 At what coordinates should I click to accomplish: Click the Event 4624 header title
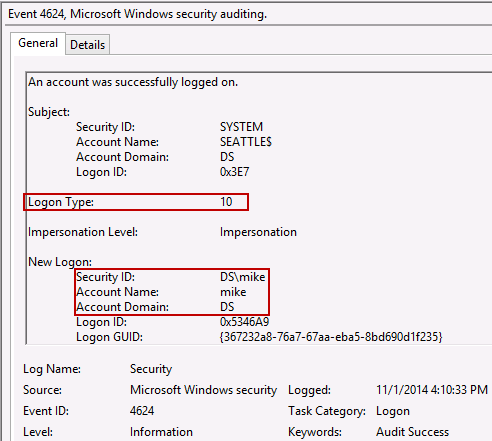137,14
